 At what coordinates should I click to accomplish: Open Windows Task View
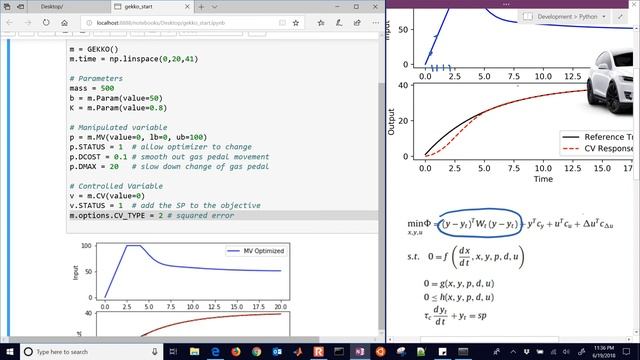click(x=173, y=351)
